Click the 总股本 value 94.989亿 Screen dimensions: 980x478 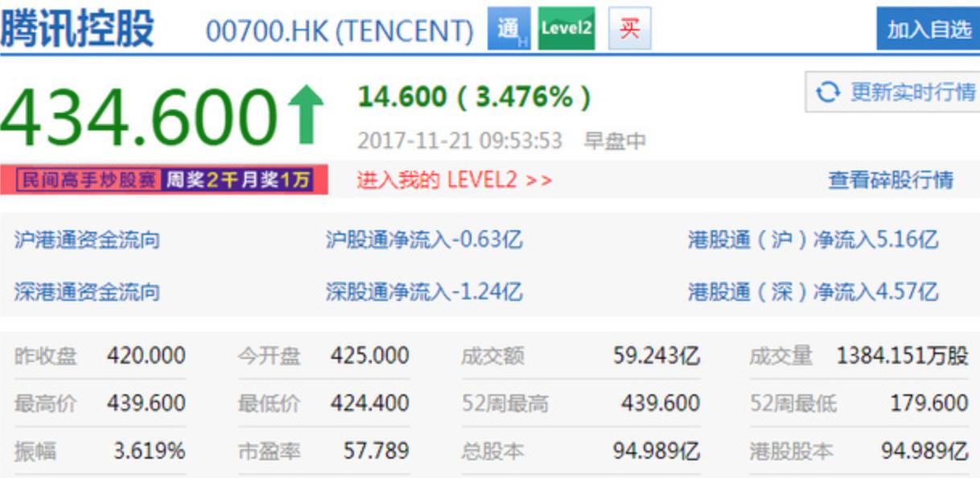click(x=657, y=451)
